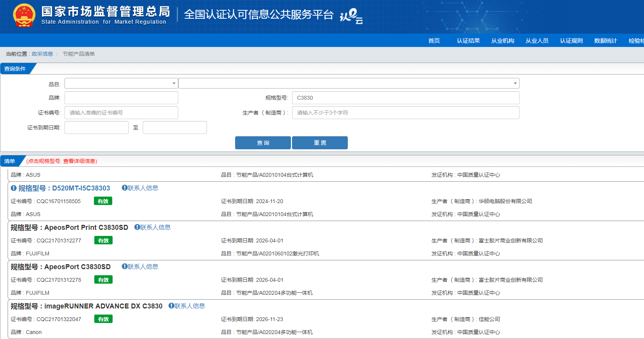
Task: Click the 认e云 logo icon
Action: 351,16
